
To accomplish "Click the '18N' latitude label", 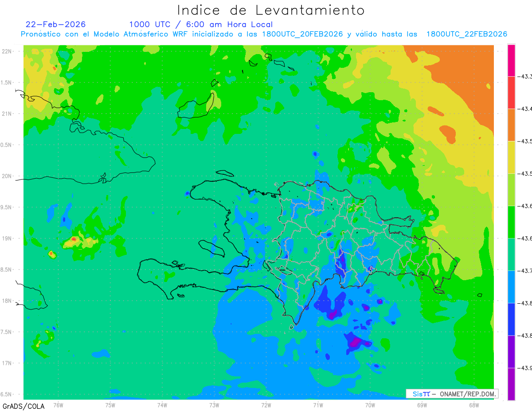I will (x=8, y=301).
